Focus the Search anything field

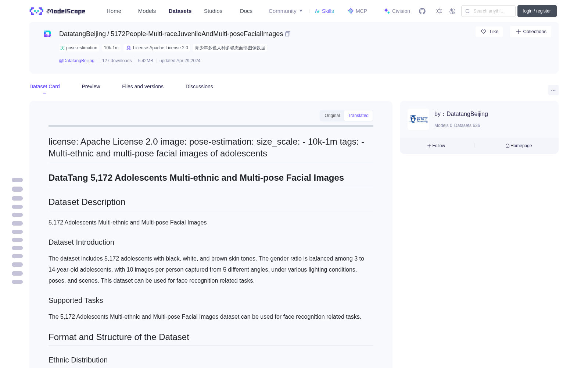point(488,11)
